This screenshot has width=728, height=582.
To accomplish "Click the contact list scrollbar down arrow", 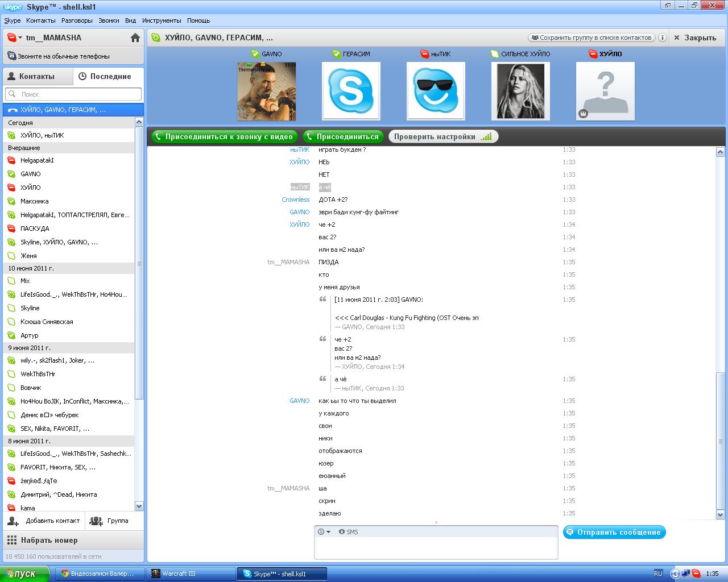I will click(x=139, y=506).
